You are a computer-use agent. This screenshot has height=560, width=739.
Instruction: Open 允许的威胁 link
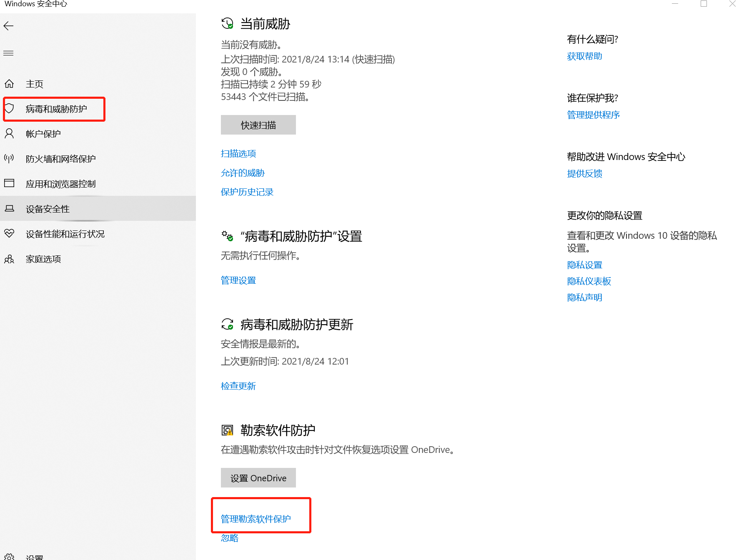[x=243, y=172]
